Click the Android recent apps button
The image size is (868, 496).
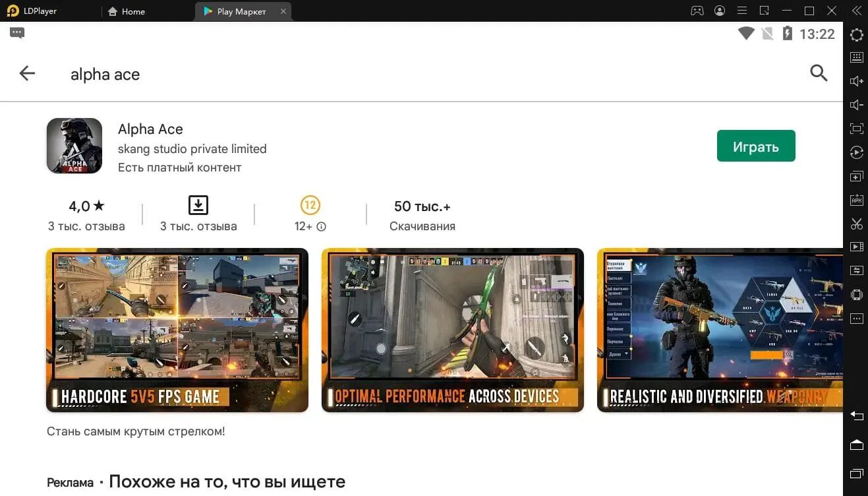coord(857,474)
